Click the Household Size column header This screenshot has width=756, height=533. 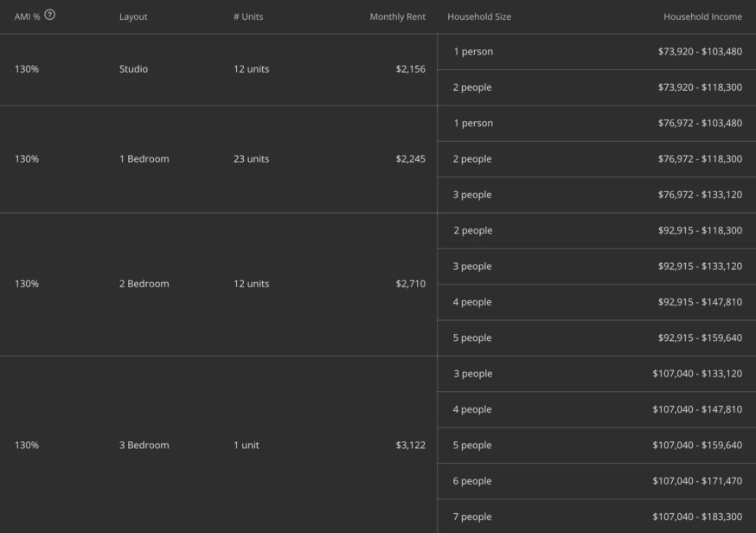[x=479, y=16]
